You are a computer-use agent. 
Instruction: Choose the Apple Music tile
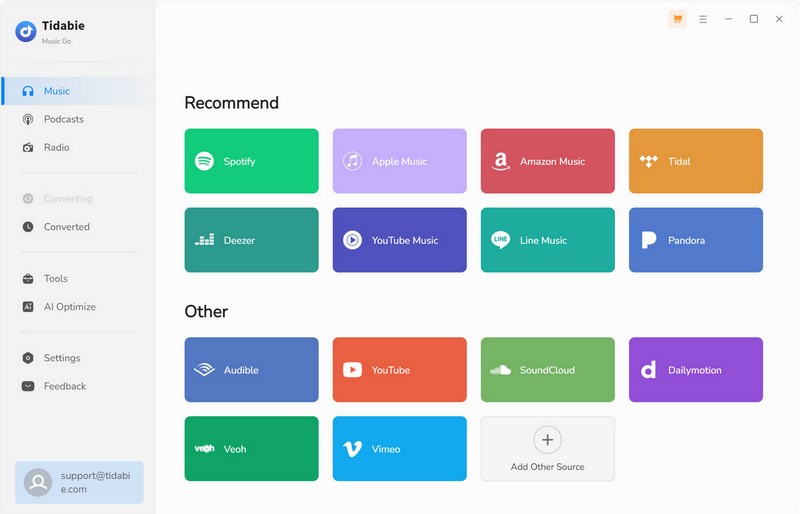399,161
